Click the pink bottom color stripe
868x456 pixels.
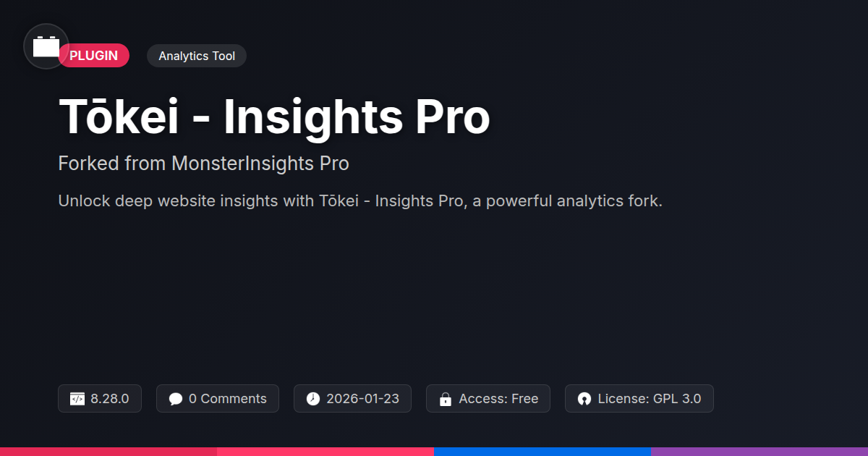tap(325, 451)
